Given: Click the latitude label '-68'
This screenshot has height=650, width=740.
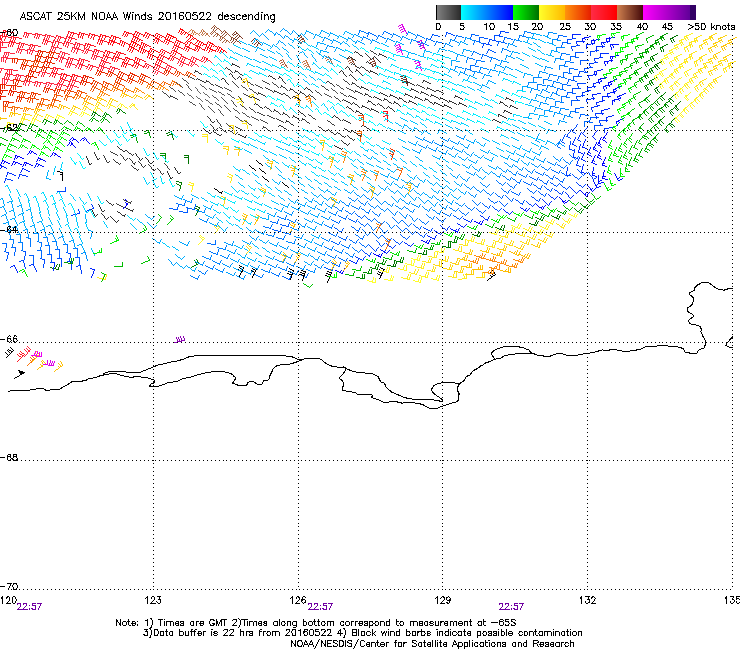Looking at the screenshot, I should 10,457.
